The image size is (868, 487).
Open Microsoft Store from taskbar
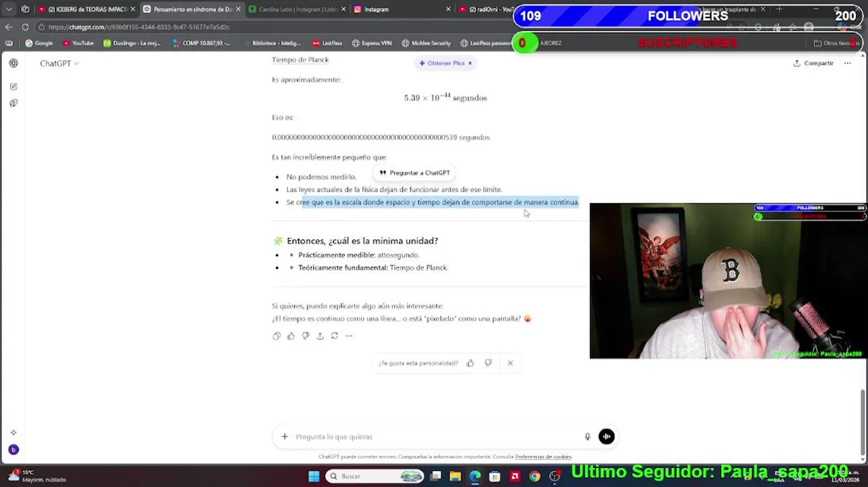click(495, 477)
